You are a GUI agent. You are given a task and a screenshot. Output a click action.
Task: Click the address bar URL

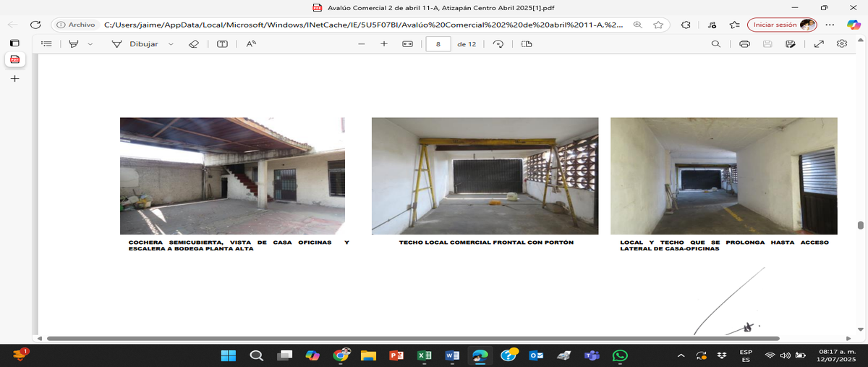[364, 24]
